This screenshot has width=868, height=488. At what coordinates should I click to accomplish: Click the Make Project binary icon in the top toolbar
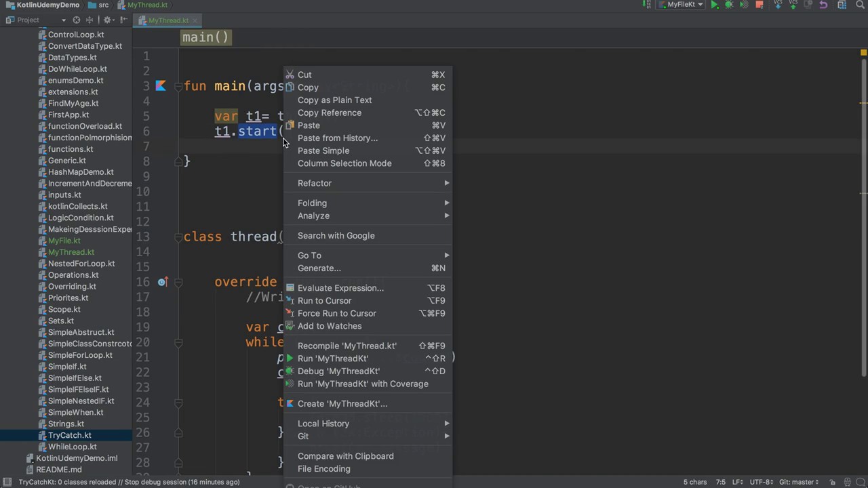(x=648, y=5)
